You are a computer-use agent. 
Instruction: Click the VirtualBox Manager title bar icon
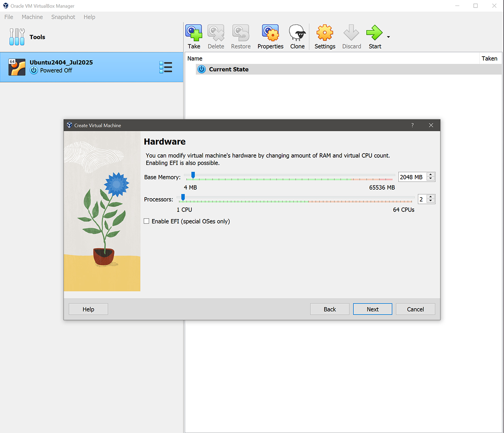[x=5, y=6]
